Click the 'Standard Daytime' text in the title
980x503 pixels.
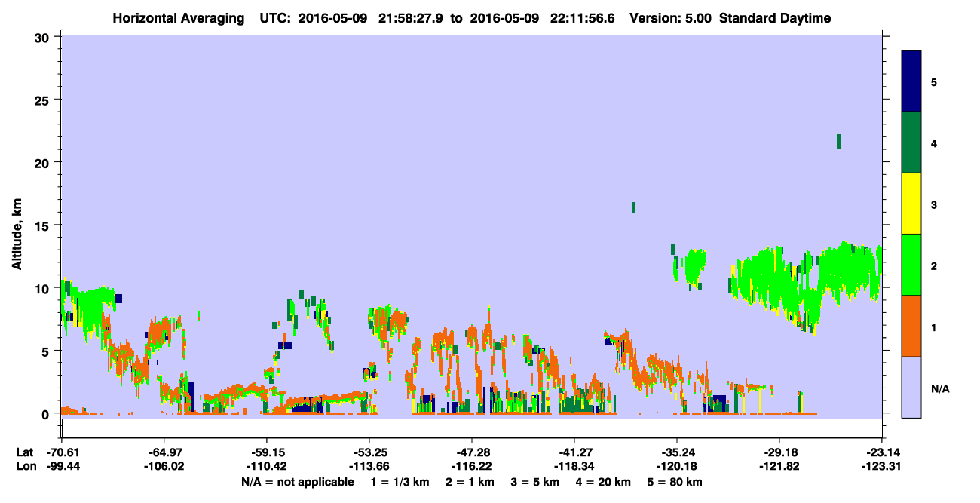775,18
